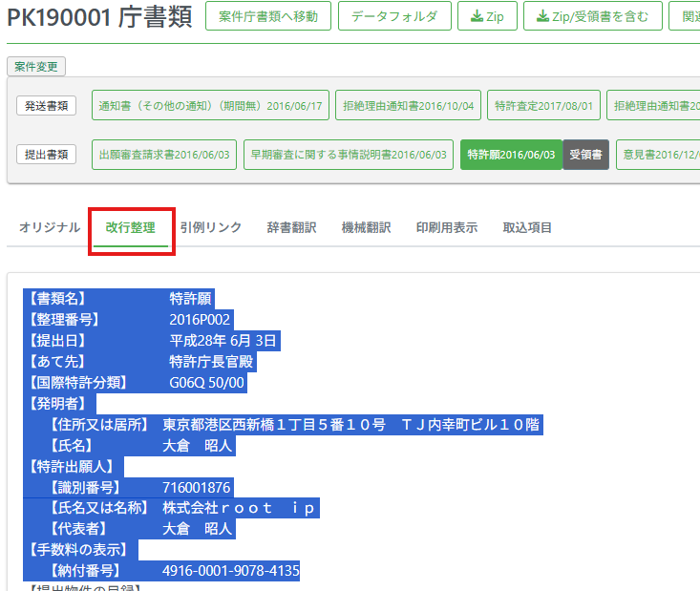This screenshot has width=700, height=591.
Task: Open the データフォルダ button
Action: 394,16
